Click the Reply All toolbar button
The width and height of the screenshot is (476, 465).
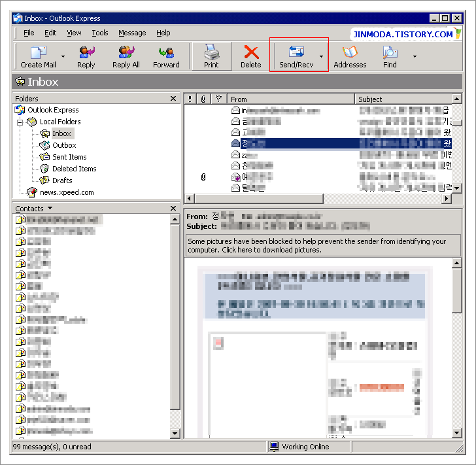pos(126,56)
